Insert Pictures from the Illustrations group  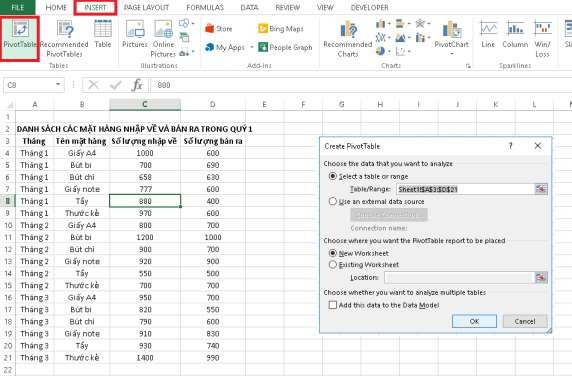(x=135, y=34)
